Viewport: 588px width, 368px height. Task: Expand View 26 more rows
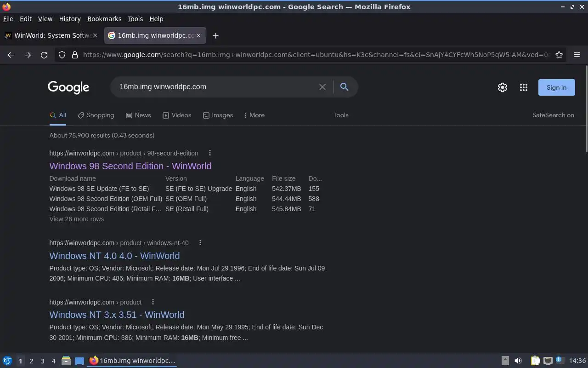click(76, 219)
